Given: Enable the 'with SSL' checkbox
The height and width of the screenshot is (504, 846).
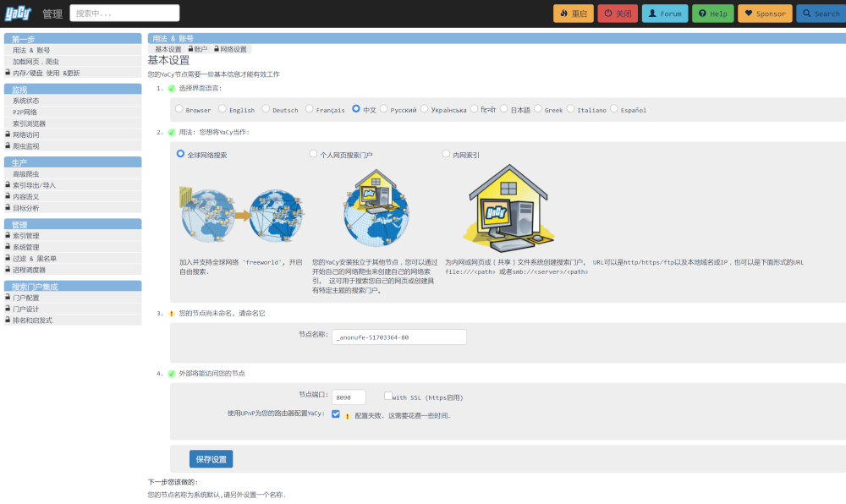Looking at the screenshot, I should pyautogui.click(x=388, y=396).
